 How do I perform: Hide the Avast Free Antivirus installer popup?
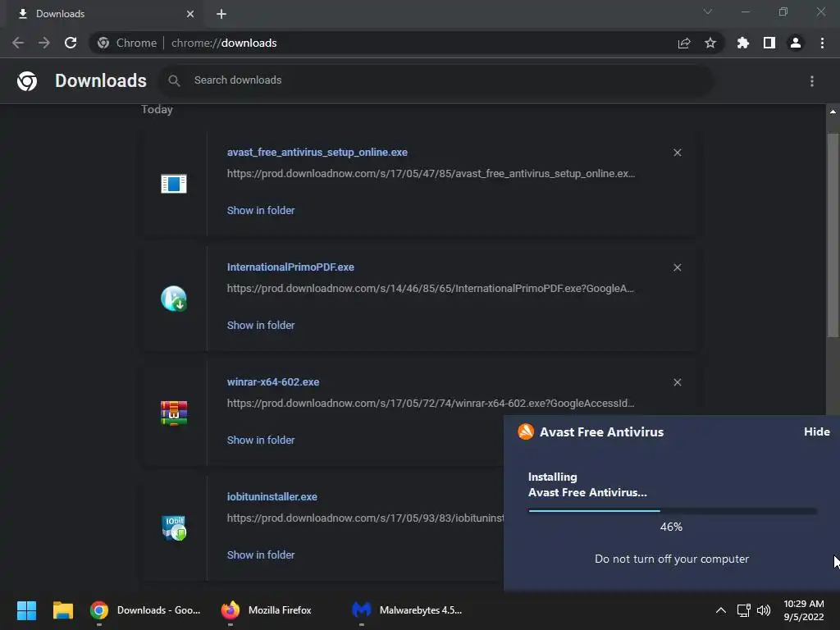(x=817, y=431)
